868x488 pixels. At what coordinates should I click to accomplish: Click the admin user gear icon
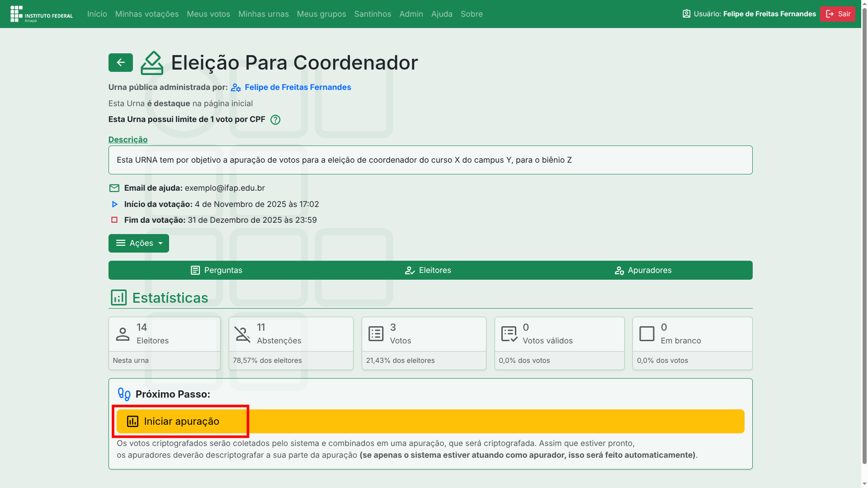pos(236,88)
